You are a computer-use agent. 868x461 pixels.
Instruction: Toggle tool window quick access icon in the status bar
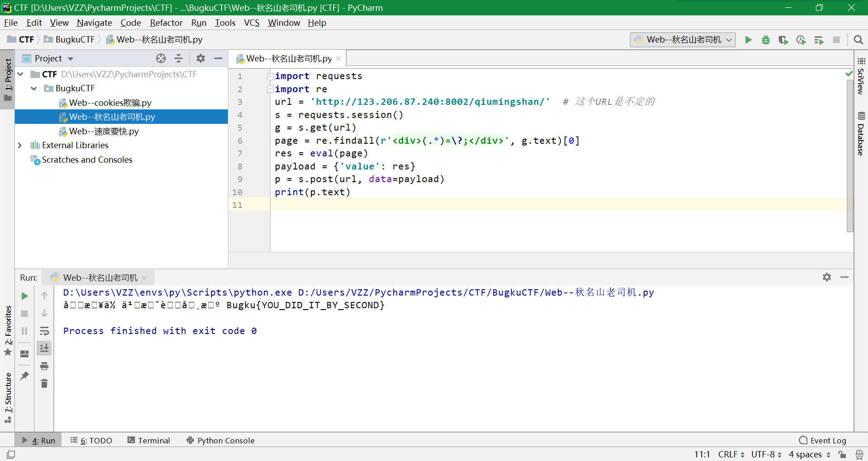[x=11, y=454]
